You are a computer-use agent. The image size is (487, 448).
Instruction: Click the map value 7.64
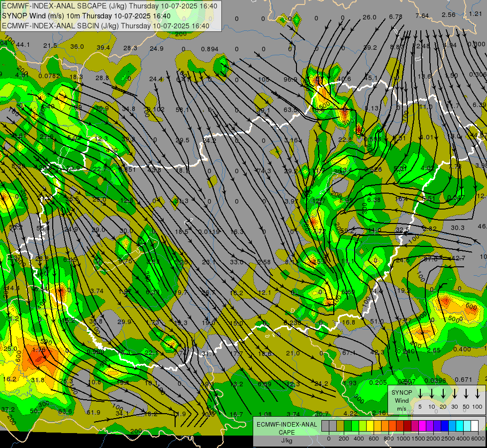[x=422, y=15]
